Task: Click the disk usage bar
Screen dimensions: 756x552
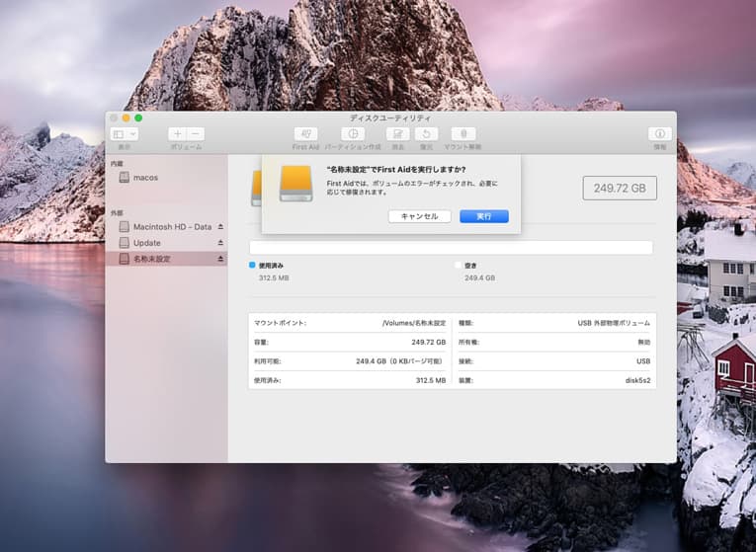Action: coord(451,248)
